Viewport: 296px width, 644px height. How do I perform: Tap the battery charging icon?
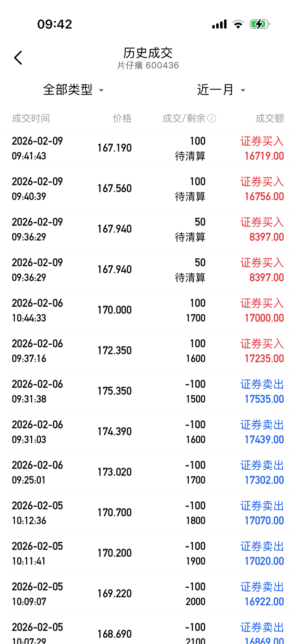coord(260,24)
